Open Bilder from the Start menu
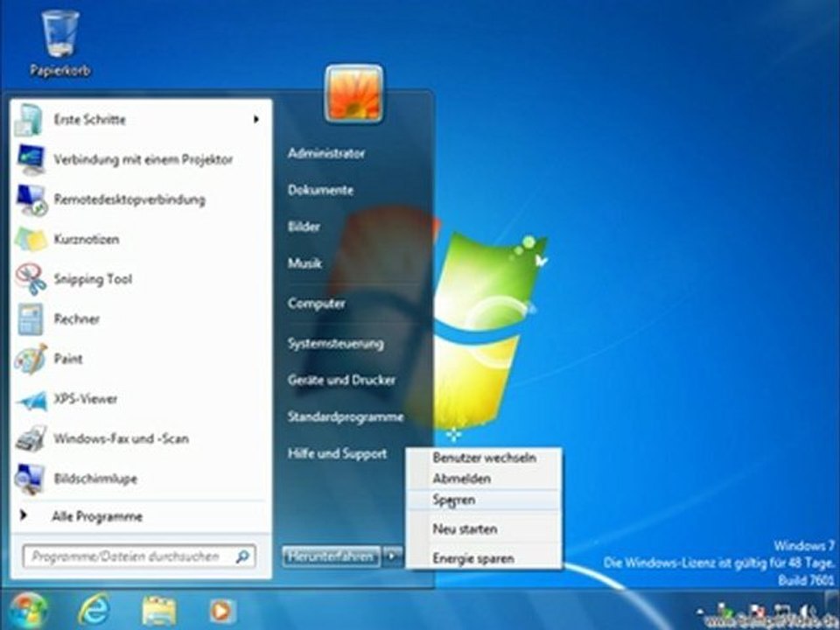The image size is (840, 630). point(304,227)
